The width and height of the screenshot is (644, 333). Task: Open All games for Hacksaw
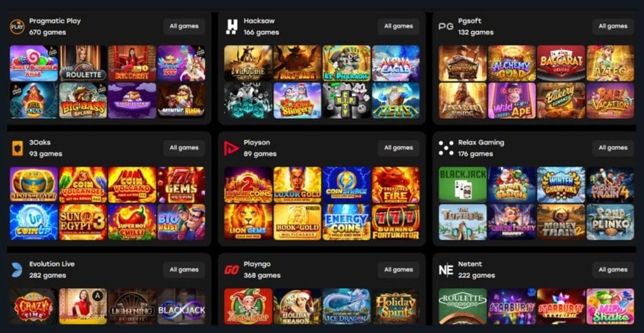[398, 26]
